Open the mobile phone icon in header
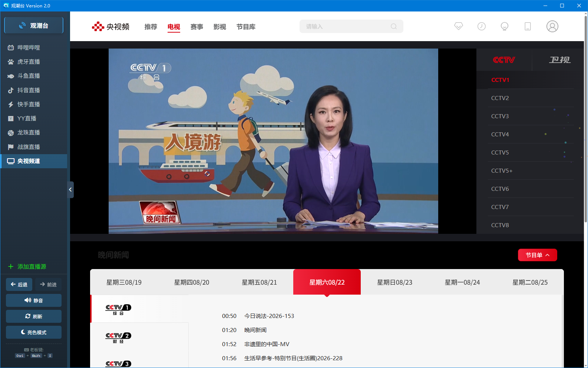This screenshot has width=588, height=368. (x=528, y=26)
